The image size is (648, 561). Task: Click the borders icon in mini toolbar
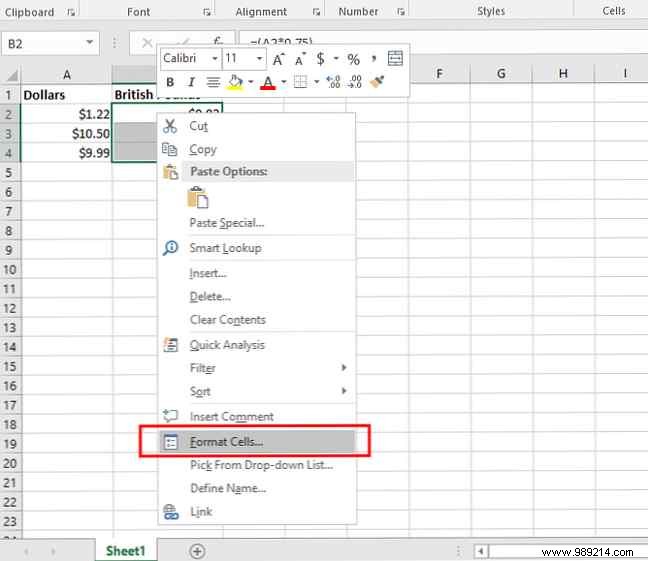coord(300,82)
